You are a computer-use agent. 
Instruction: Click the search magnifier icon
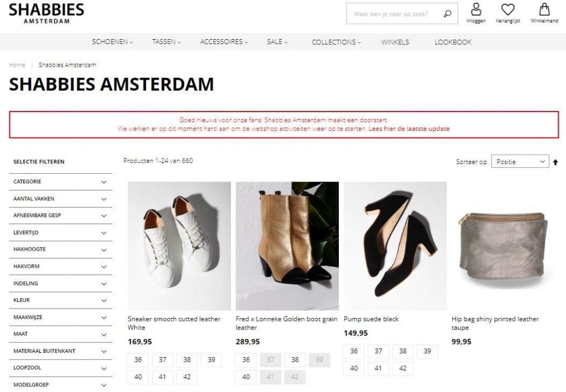pos(447,14)
